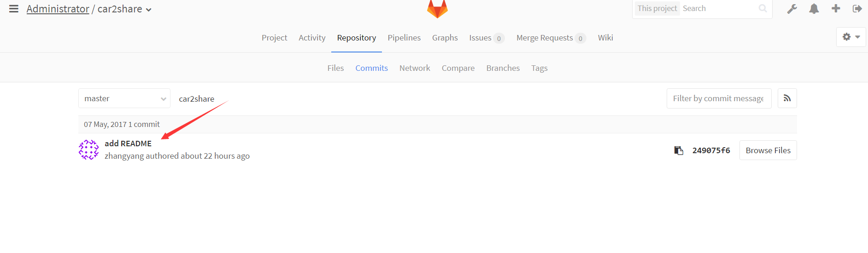Click zhangyang's avatar identicon
The width and height of the screenshot is (868, 253).
(88, 150)
